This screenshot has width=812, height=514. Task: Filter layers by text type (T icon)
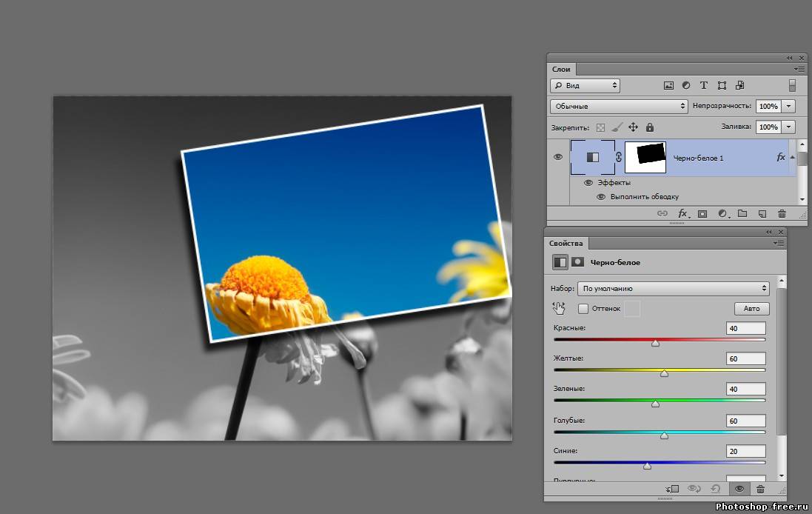(704, 86)
